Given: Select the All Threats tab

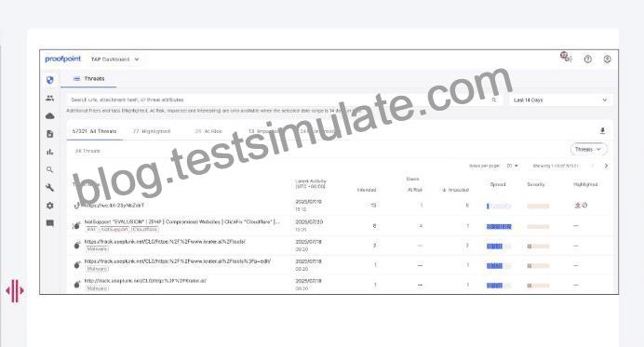Looking at the screenshot, I should 95,131.
